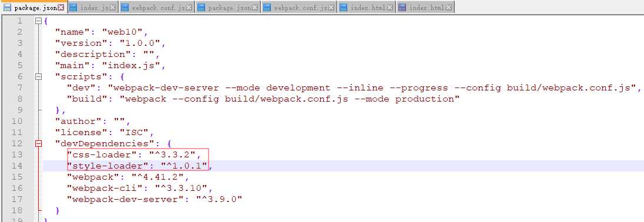Click the "^1.0.1" version value
The height and width of the screenshot is (222, 644).
click(x=183, y=166)
